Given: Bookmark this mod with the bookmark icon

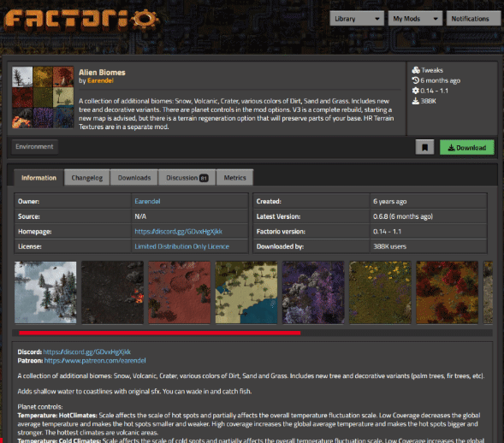Looking at the screenshot, I should 424,147.
